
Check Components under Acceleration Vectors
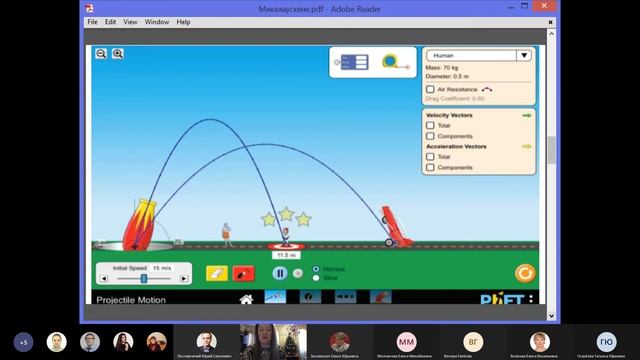pyautogui.click(x=430, y=167)
